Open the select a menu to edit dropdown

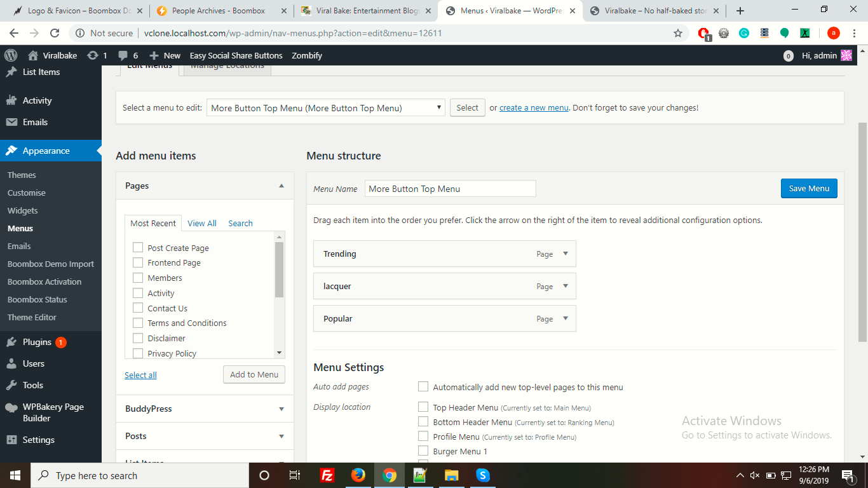[325, 108]
